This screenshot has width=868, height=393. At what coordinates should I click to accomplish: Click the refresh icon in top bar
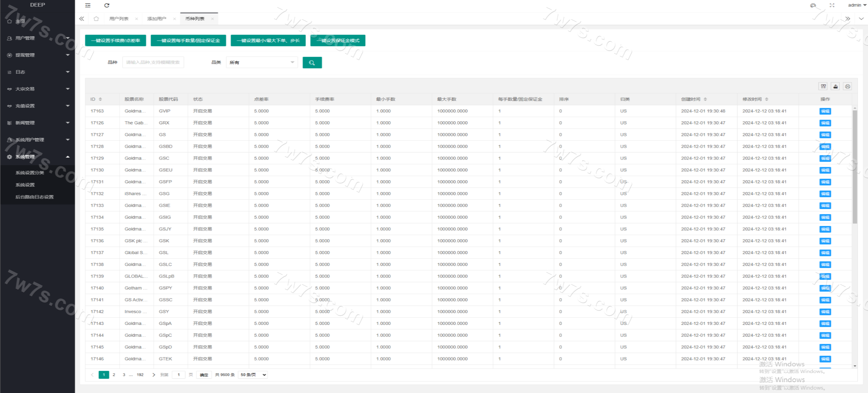click(107, 5)
